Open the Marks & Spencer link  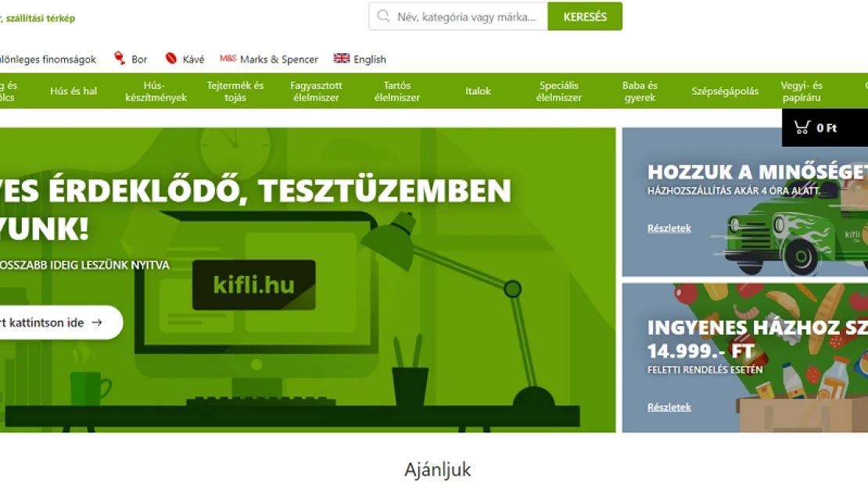pos(279,59)
